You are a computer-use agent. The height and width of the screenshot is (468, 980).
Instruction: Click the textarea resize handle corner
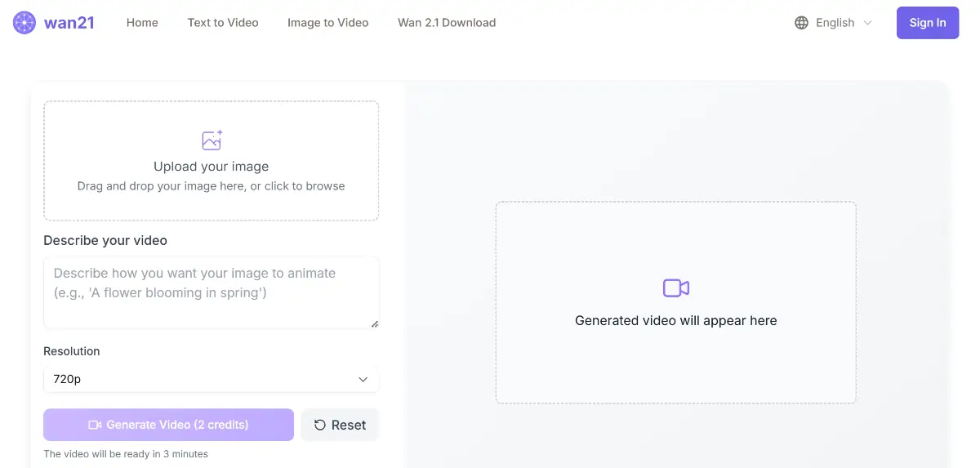[375, 324]
